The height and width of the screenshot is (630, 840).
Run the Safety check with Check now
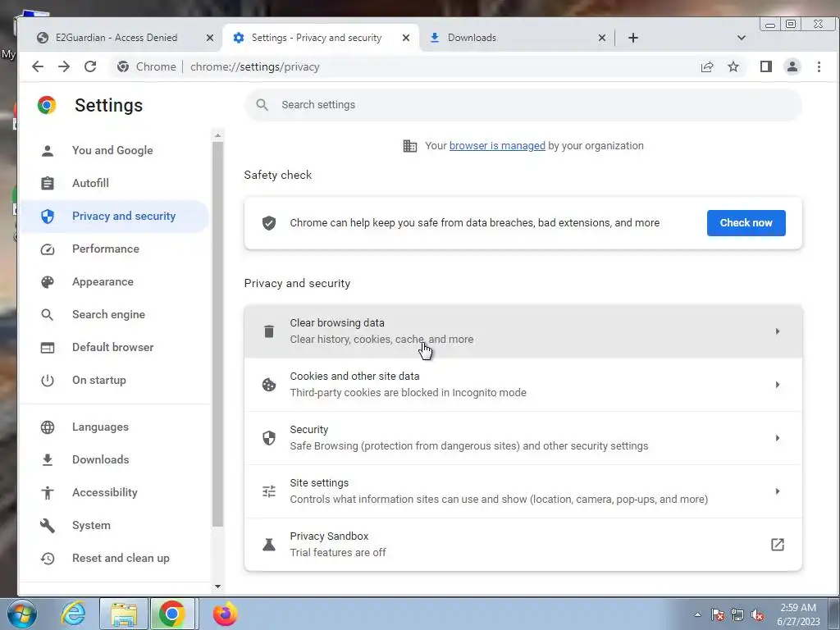pyautogui.click(x=746, y=223)
